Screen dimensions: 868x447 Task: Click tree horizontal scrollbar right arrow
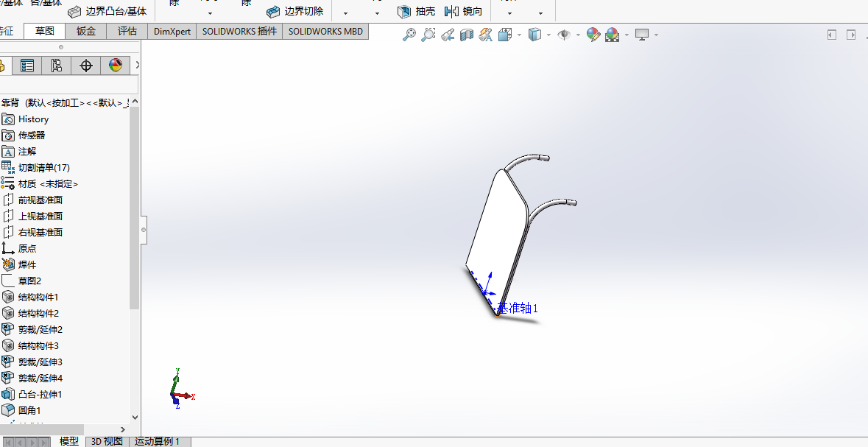coord(123,429)
